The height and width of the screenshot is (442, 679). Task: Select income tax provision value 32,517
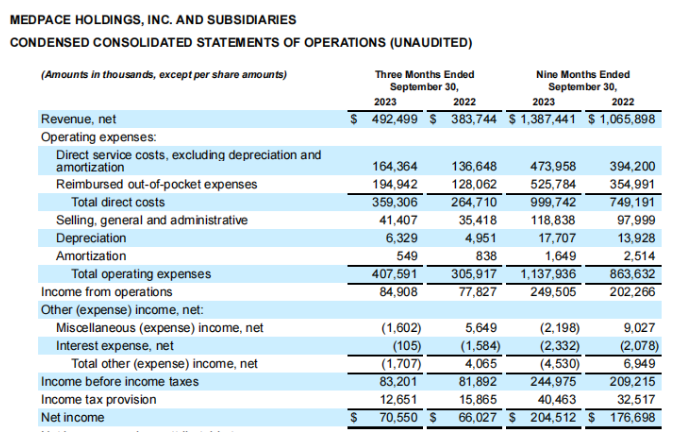point(636,400)
